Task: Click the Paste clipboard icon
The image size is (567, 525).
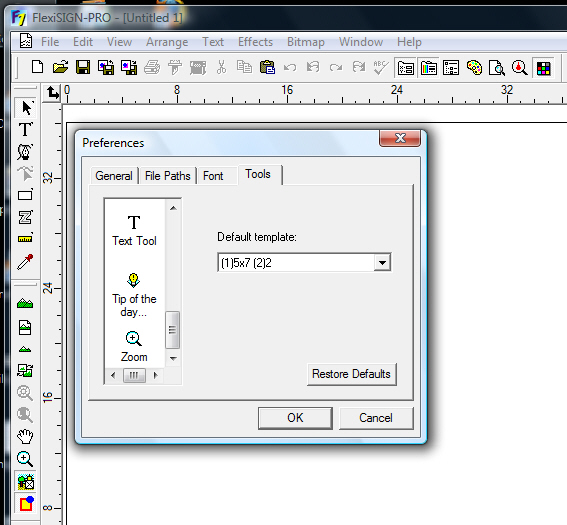Action: pos(267,67)
